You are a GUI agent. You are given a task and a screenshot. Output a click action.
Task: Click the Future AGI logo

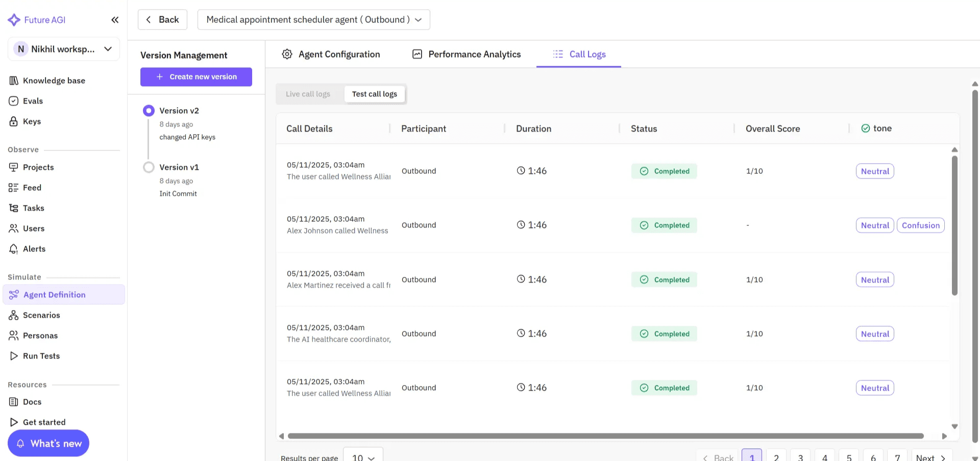click(37, 20)
